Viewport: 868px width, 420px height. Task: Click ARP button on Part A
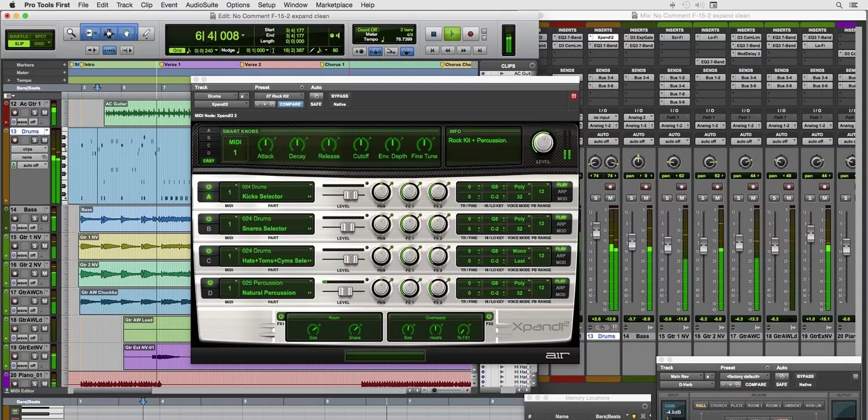pyautogui.click(x=561, y=191)
